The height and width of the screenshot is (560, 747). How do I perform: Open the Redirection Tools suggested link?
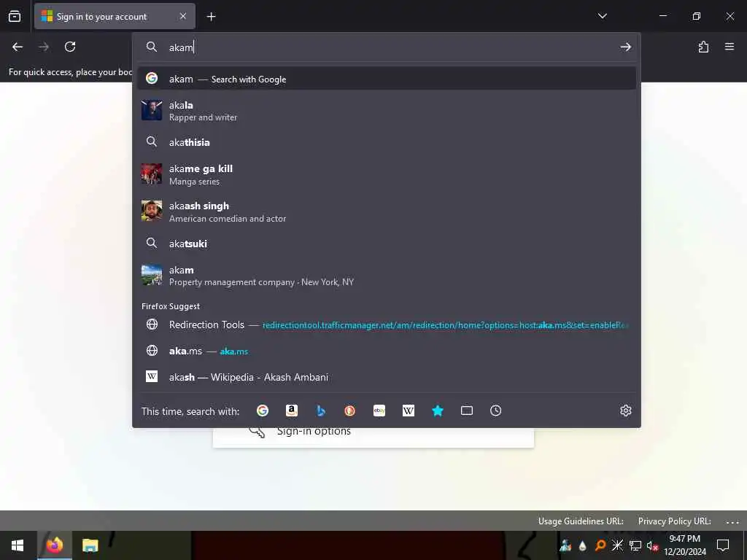(387, 324)
